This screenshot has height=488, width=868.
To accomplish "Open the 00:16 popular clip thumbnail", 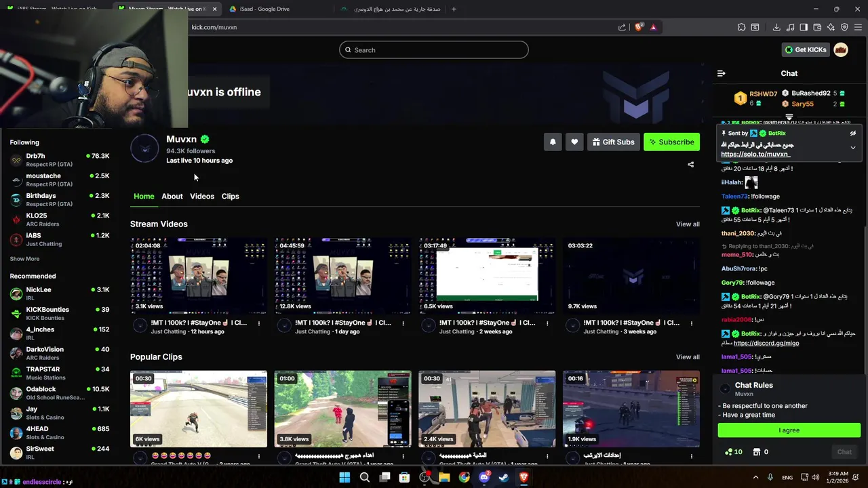I will tap(631, 409).
